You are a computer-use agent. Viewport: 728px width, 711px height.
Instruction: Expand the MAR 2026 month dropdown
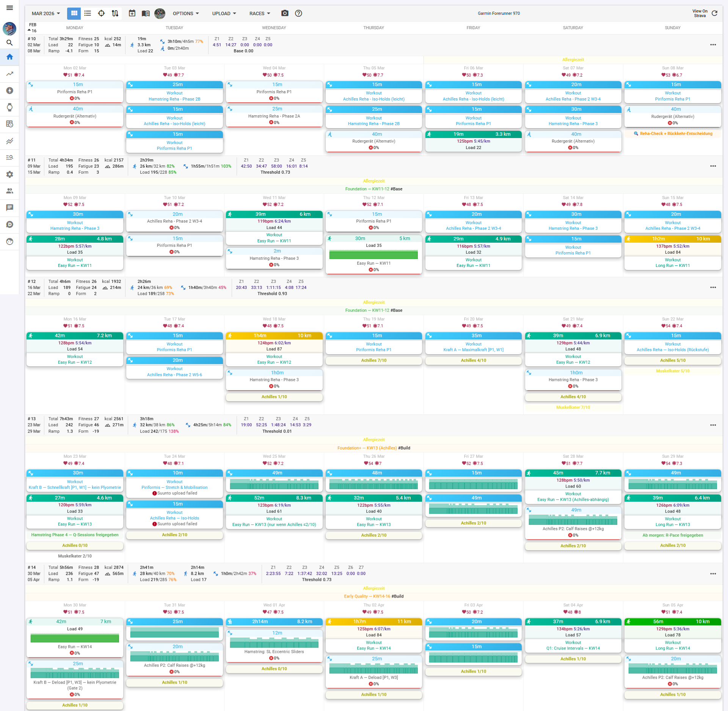[x=46, y=13]
